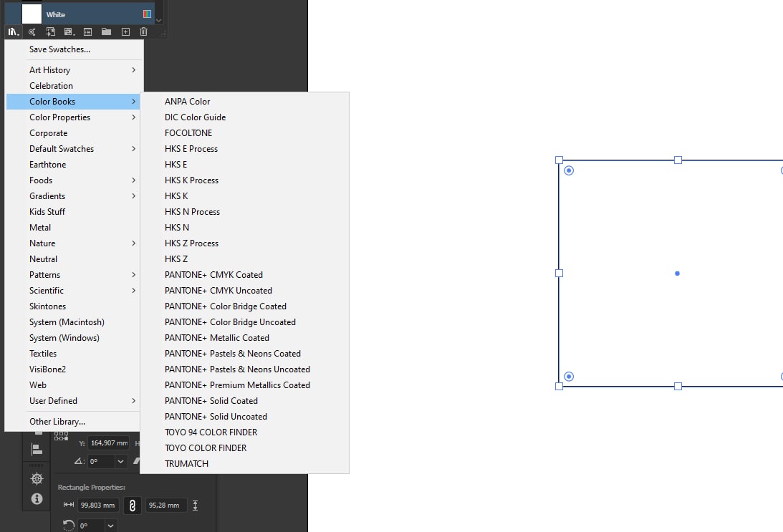Select TOYO 94 COLOR FINDER book

tap(245, 432)
